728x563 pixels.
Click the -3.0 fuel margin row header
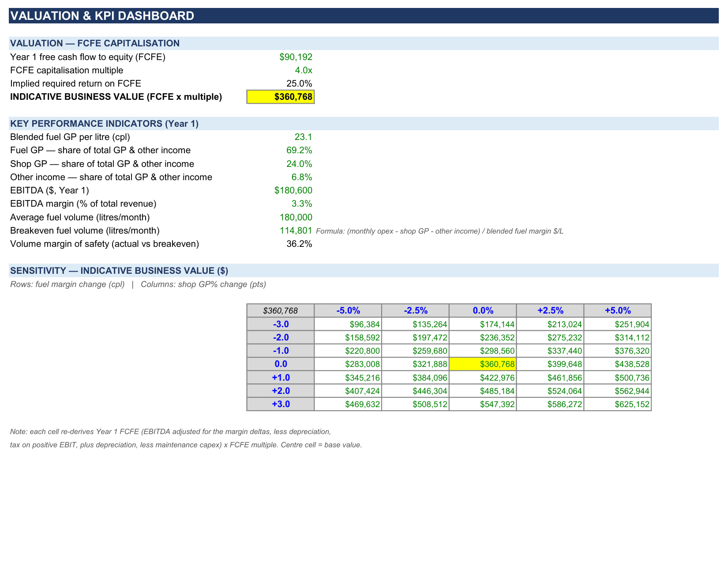[281, 324]
